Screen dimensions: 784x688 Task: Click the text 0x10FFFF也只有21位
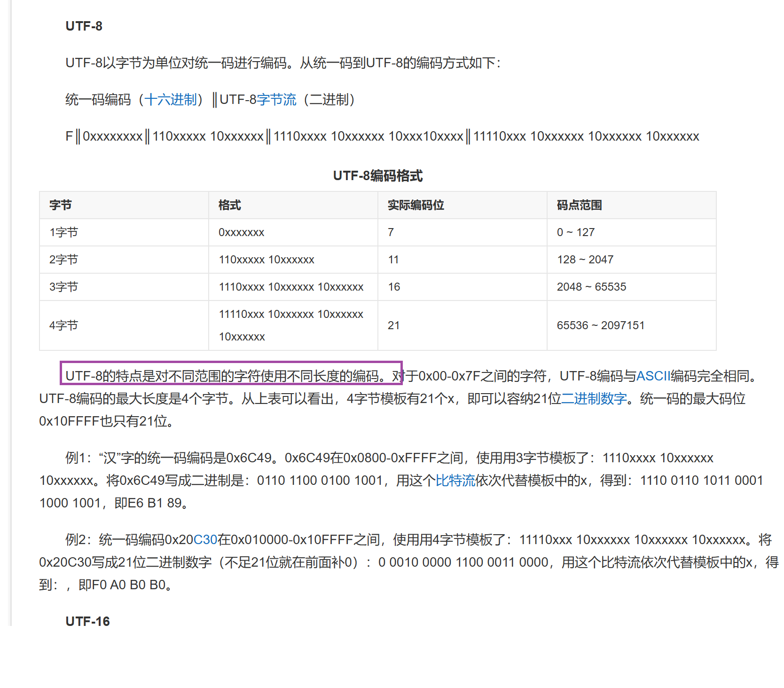[x=106, y=421]
